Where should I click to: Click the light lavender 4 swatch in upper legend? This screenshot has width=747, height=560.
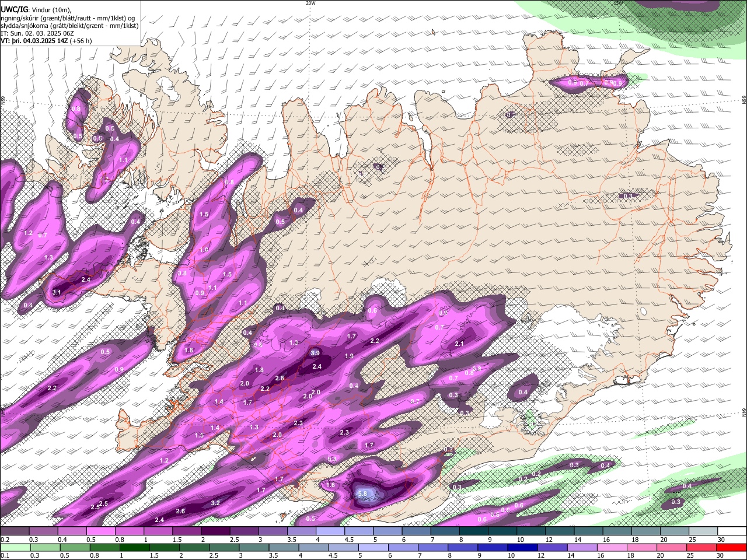click(330, 531)
